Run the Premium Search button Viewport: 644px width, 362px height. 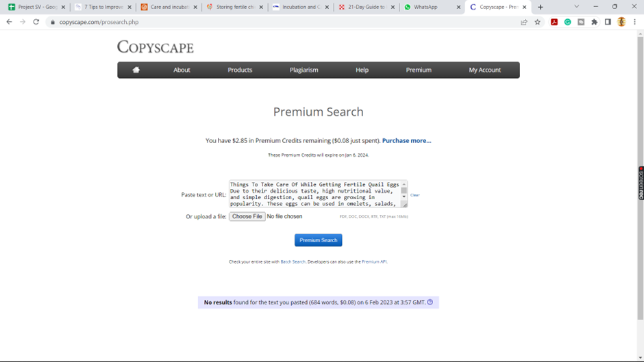pos(319,240)
